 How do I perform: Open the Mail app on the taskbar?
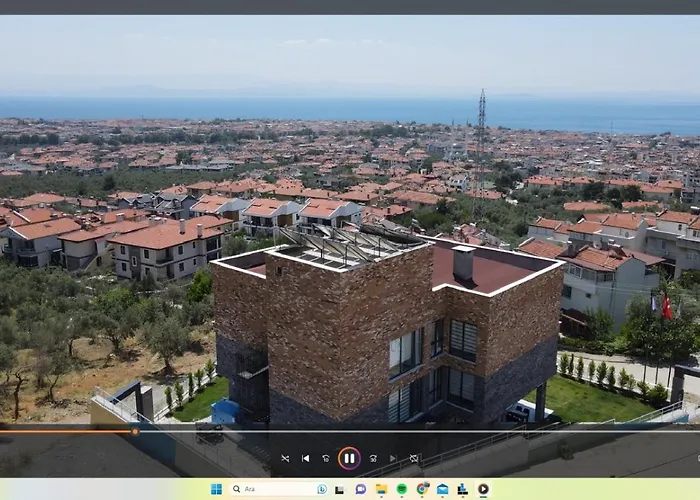(443, 489)
